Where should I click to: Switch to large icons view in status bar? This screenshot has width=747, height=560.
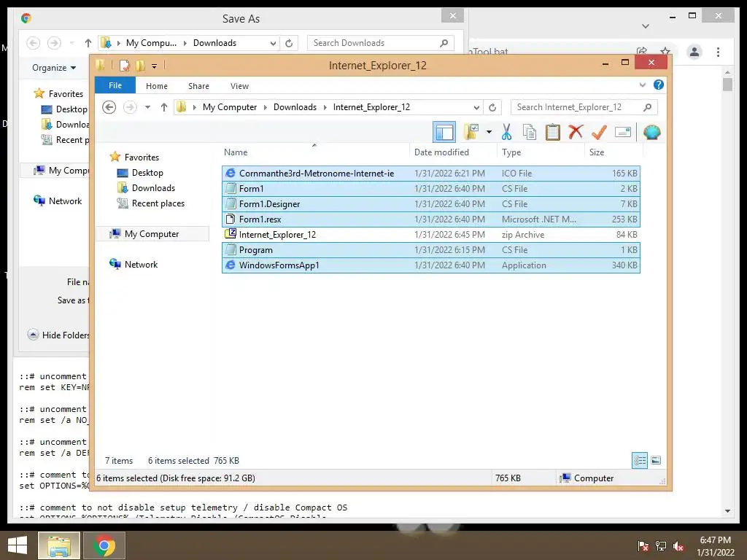pos(656,460)
